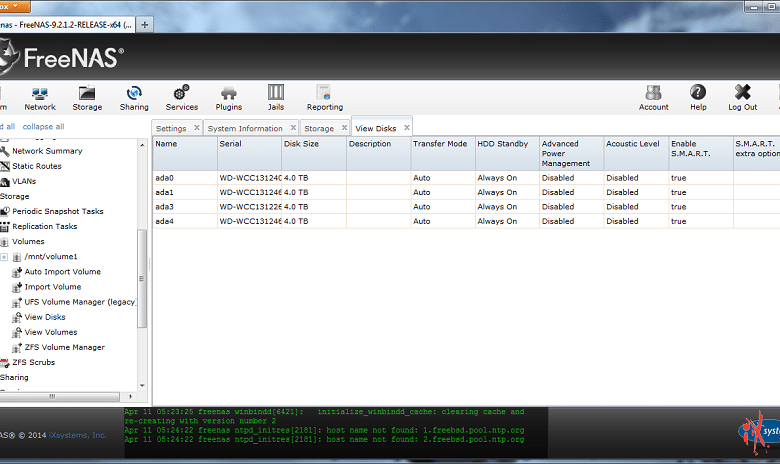Image resolution: width=780 pixels, height=464 pixels.
Task: Sort by the Disk Size column header
Action: 314,153
